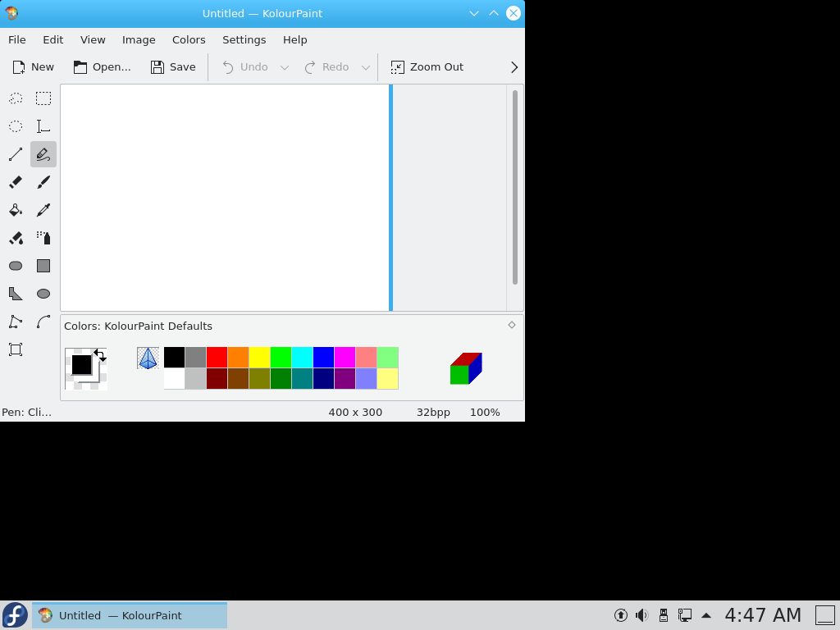Click the Redo button
Viewport: 840px width, 630px height.
pyautogui.click(x=326, y=67)
